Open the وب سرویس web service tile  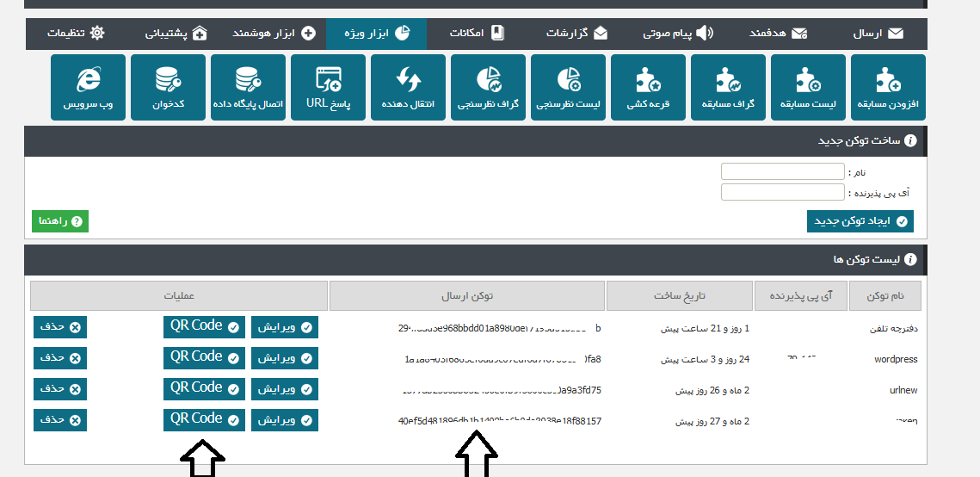[x=89, y=87]
